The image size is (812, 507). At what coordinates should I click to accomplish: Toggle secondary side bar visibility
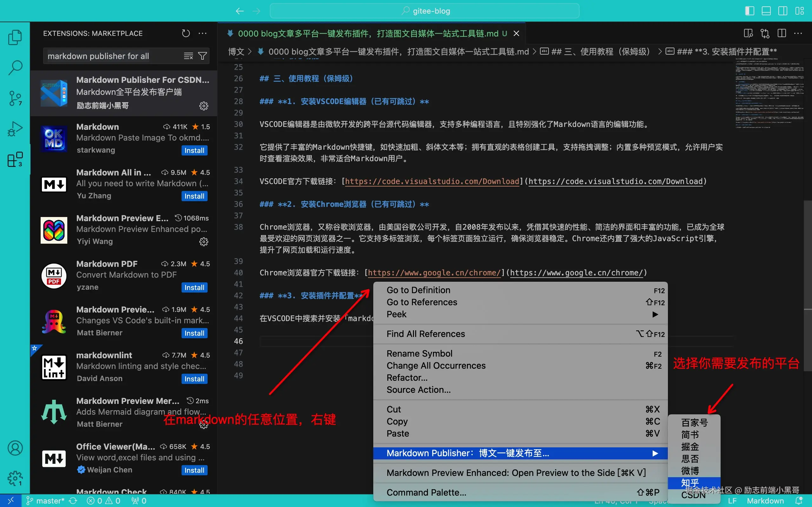(782, 11)
